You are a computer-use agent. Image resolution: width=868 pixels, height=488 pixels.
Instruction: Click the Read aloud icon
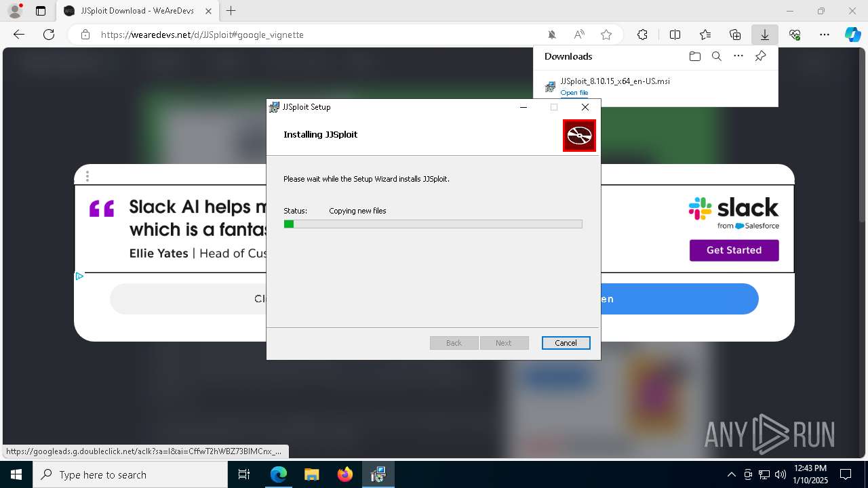pyautogui.click(x=579, y=35)
